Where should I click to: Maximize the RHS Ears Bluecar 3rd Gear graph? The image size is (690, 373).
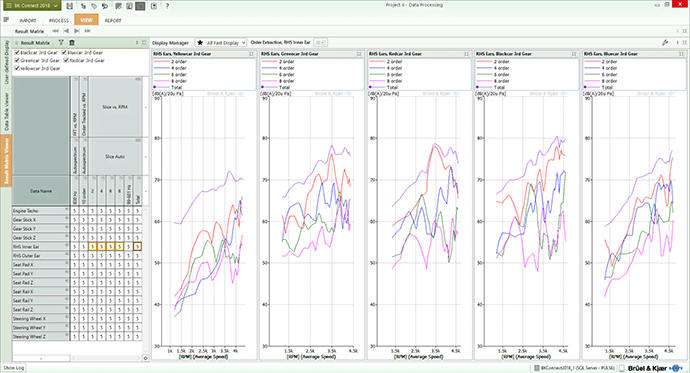682,54
